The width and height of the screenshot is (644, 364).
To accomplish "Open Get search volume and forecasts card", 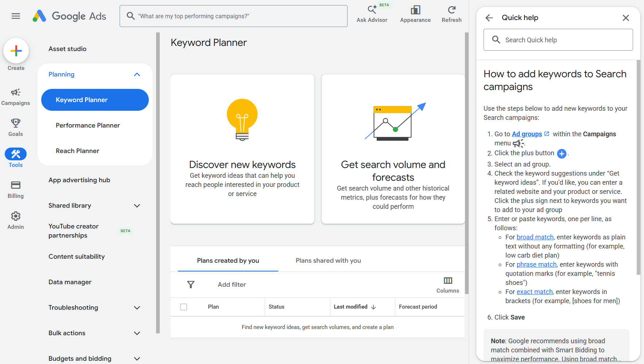I will (x=393, y=149).
